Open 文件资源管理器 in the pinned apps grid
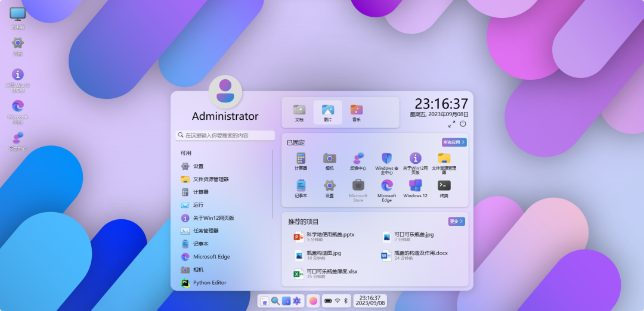Image resolution: width=644 pixels, height=311 pixels. [444, 163]
